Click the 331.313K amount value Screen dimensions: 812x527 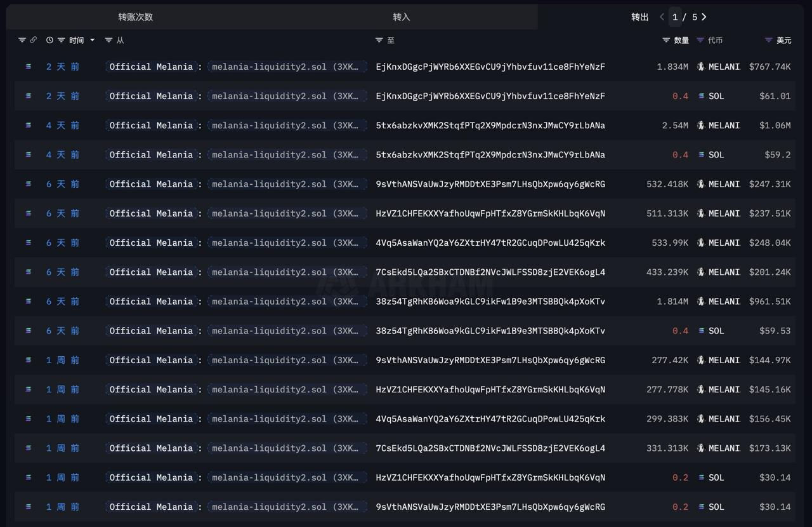pos(667,448)
